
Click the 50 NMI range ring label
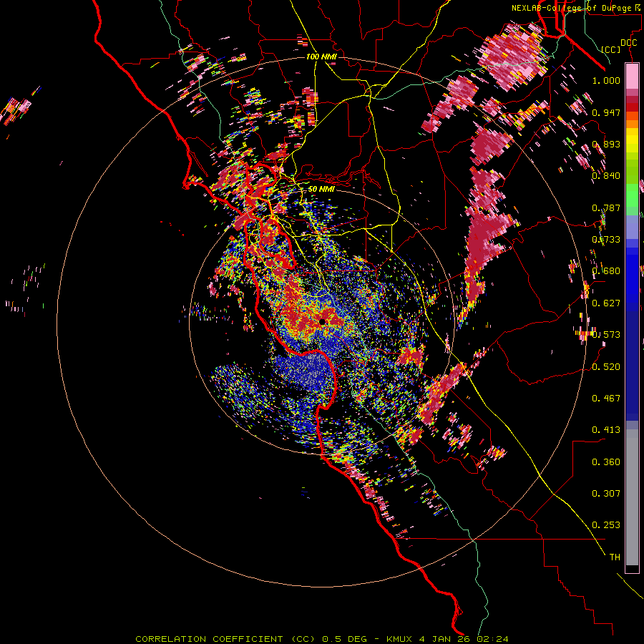[321, 189]
